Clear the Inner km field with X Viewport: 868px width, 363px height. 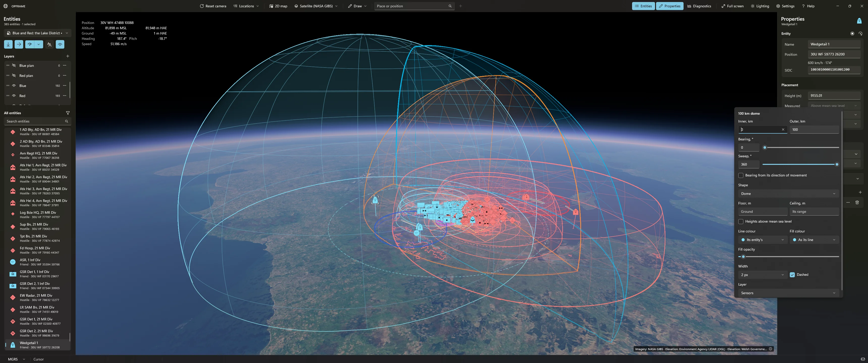tap(783, 130)
